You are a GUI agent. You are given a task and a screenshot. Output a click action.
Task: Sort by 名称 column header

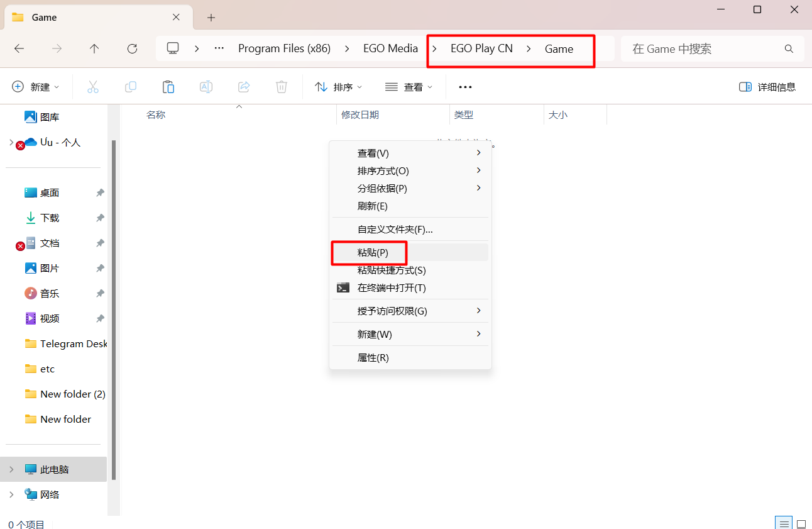[156, 115]
